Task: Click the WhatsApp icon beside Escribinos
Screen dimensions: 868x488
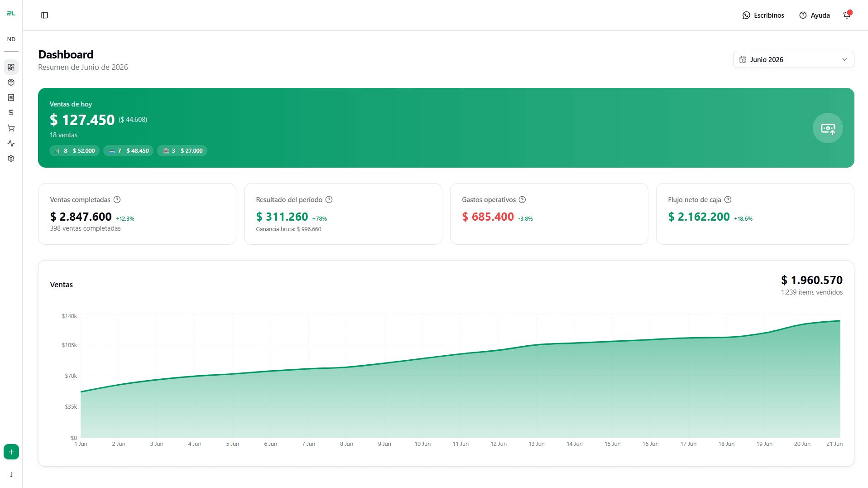Action: (x=746, y=15)
